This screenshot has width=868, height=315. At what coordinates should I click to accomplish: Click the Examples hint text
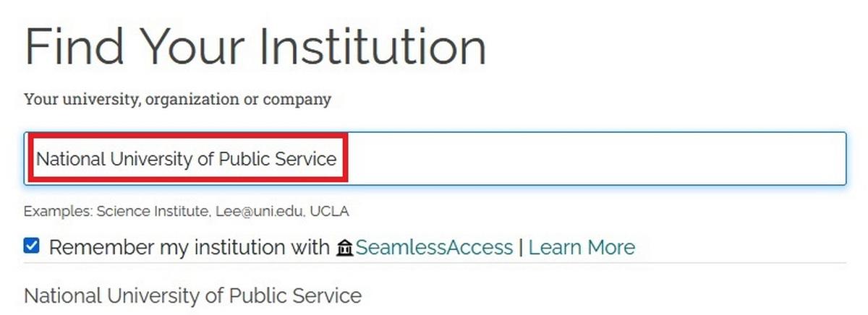187,212
